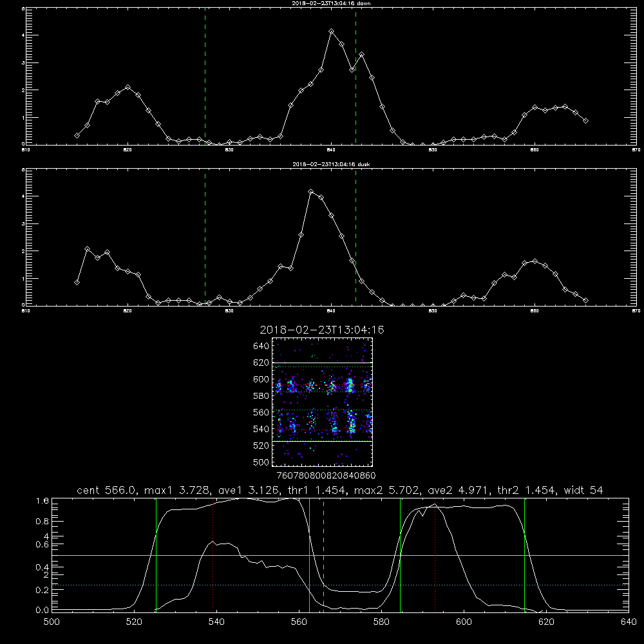644x644 pixels.
Task: Click the 520 label on bottom plot x-axis
Action: click(x=134, y=622)
